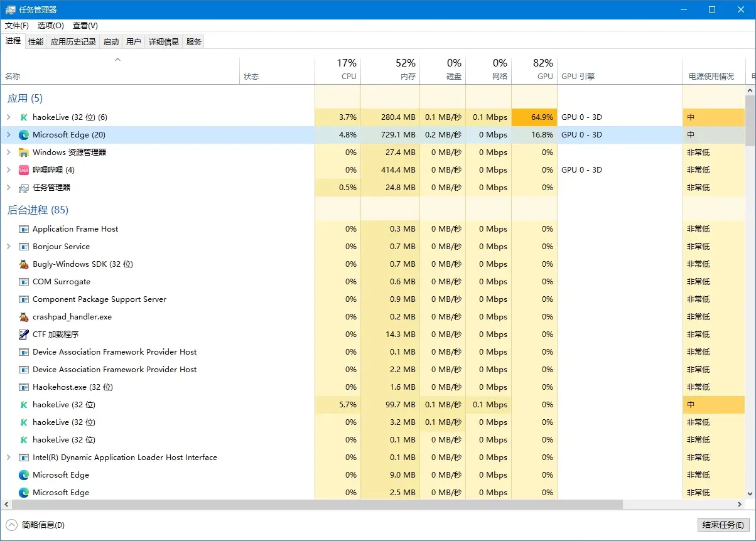Image resolution: width=756 pixels, height=541 pixels.
Task: Collapse the name column sort arrow
Action: coord(117,60)
